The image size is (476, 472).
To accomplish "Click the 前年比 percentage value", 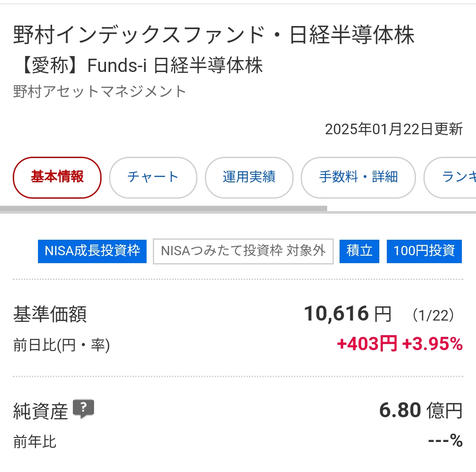I will coord(446,441).
